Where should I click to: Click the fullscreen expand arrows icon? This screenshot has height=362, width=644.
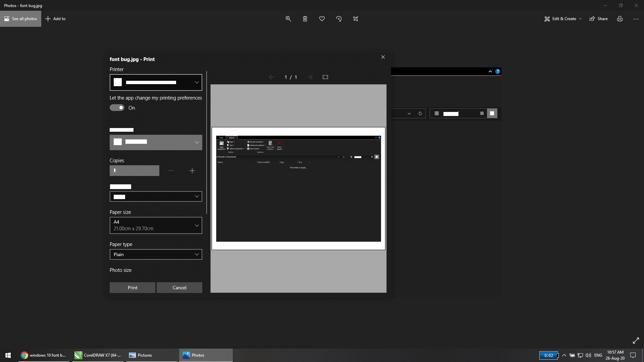coord(636,341)
